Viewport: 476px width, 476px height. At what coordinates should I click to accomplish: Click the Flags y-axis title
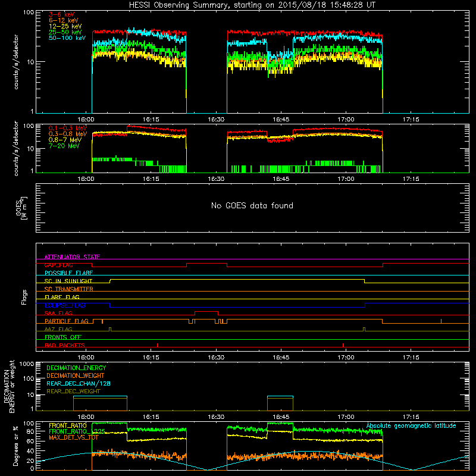(x=24, y=297)
